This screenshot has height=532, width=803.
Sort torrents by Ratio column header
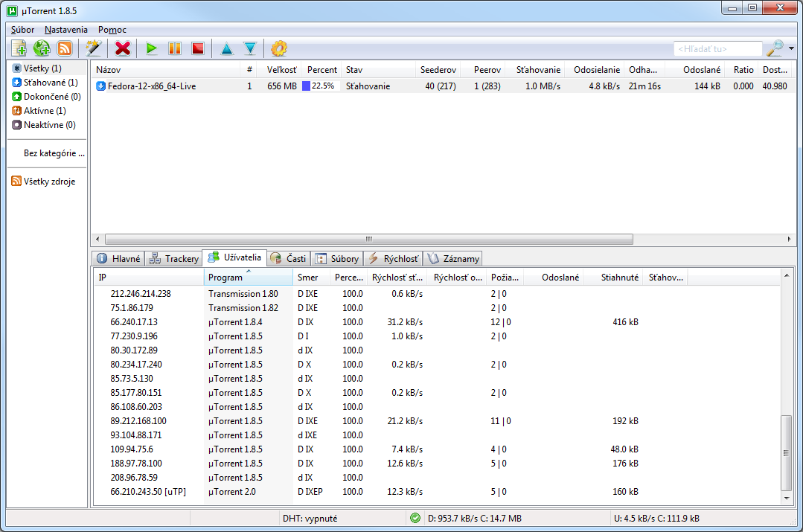(741, 70)
